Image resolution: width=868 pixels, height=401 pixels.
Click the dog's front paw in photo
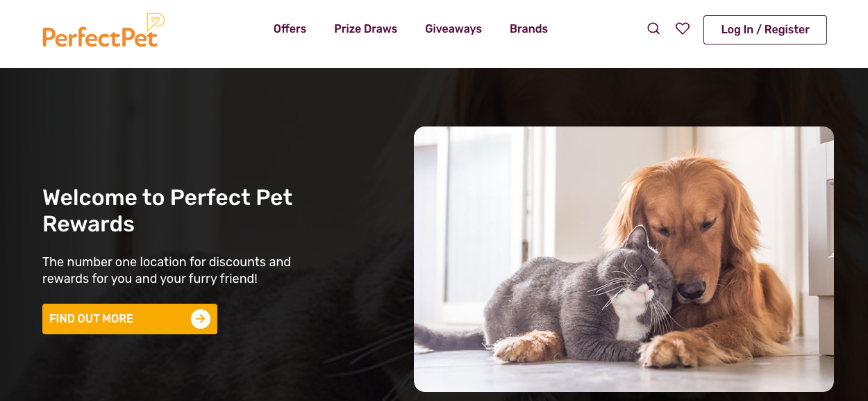coord(668,350)
